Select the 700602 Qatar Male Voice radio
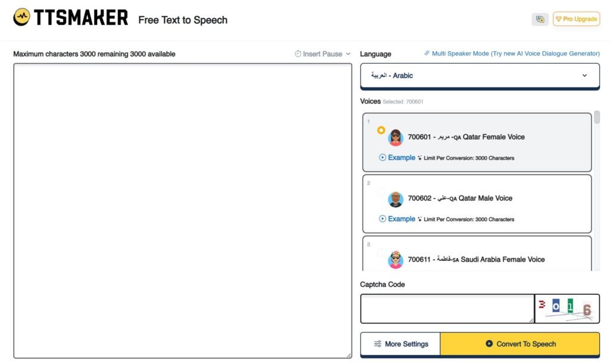 (x=381, y=191)
